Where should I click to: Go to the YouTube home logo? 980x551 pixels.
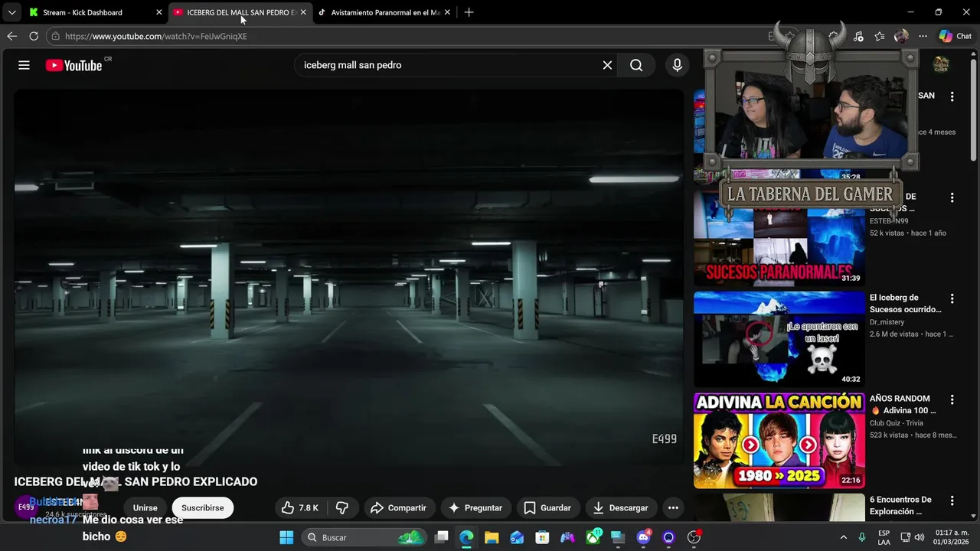(x=73, y=65)
